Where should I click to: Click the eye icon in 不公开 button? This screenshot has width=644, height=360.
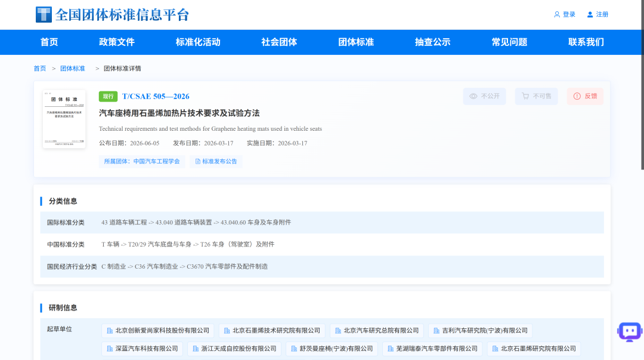(473, 96)
